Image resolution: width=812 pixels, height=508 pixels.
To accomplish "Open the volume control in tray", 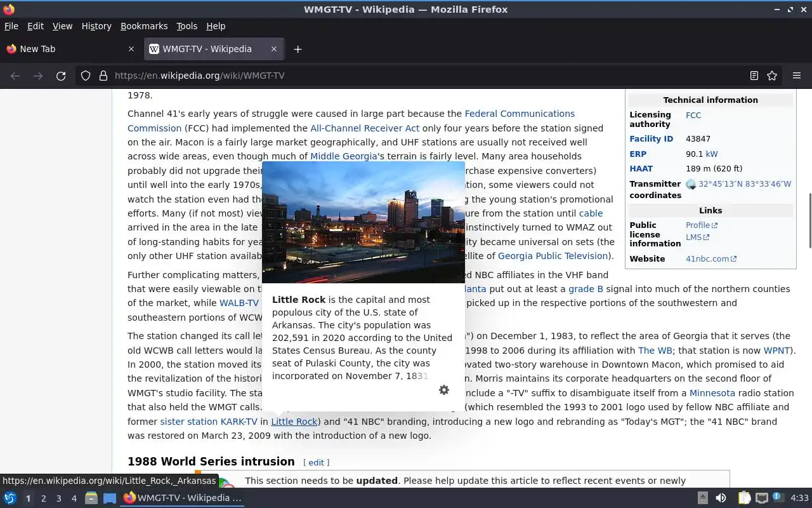I will click(721, 498).
